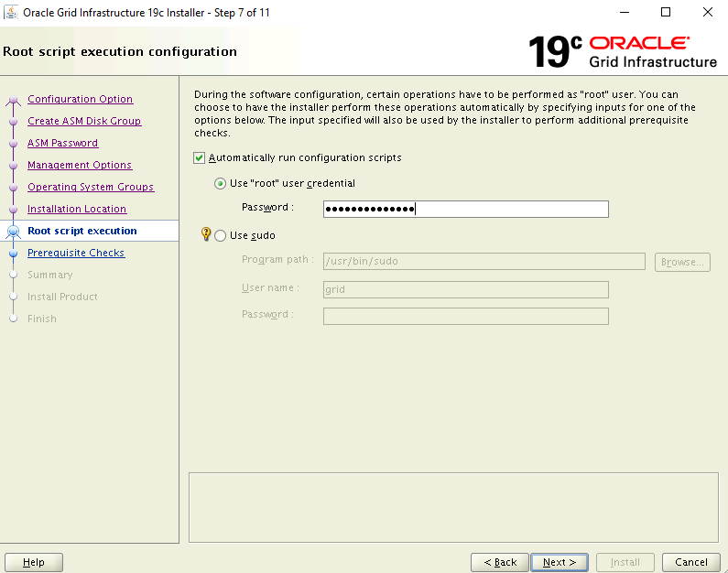This screenshot has width=728, height=573.
Task: Select Root script execution step
Action: coord(82,231)
